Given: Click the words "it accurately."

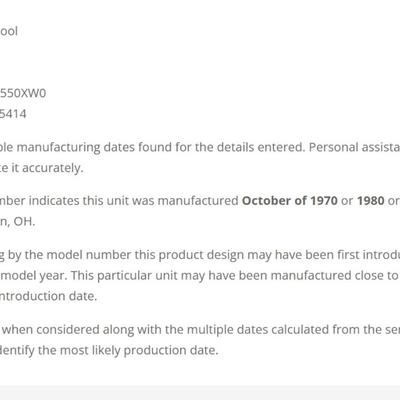Looking at the screenshot, I should click(47, 168).
